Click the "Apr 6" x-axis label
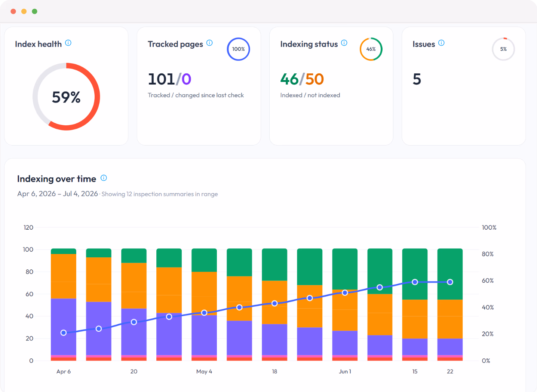Screen dimensions: 537x392 pos(64,371)
